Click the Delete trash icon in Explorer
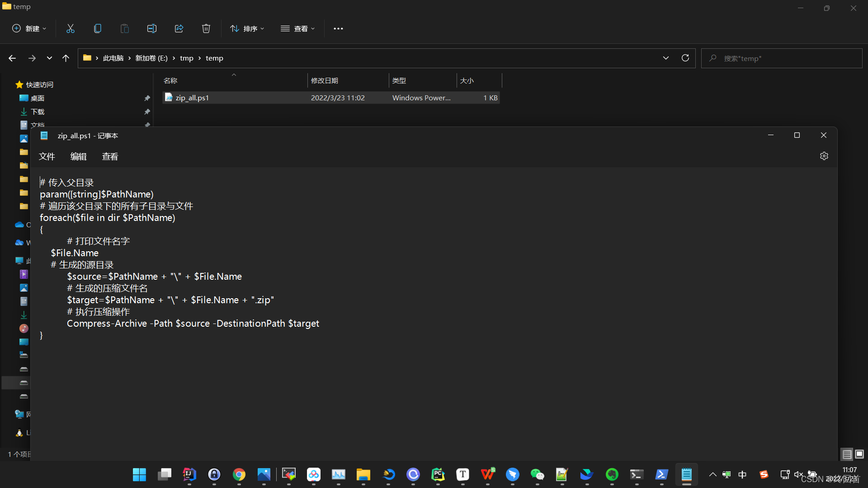This screenshot has height=488, width=868. (206, 28)
